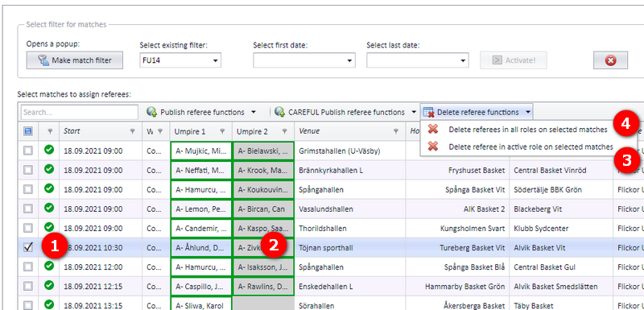Select Umpire 1 cell A- Neffati
The image size is (644, 310).
200,170
